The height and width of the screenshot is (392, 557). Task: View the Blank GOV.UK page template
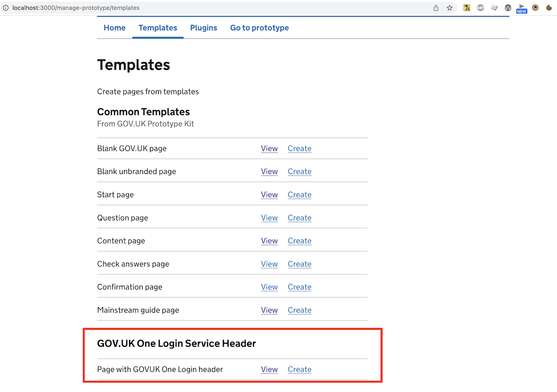point(269,148)
